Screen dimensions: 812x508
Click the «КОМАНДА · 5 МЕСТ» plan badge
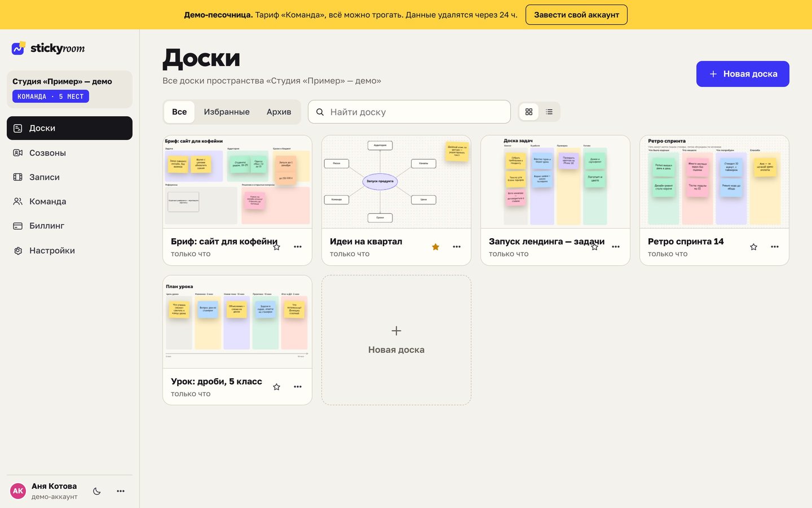pos(51,97)
